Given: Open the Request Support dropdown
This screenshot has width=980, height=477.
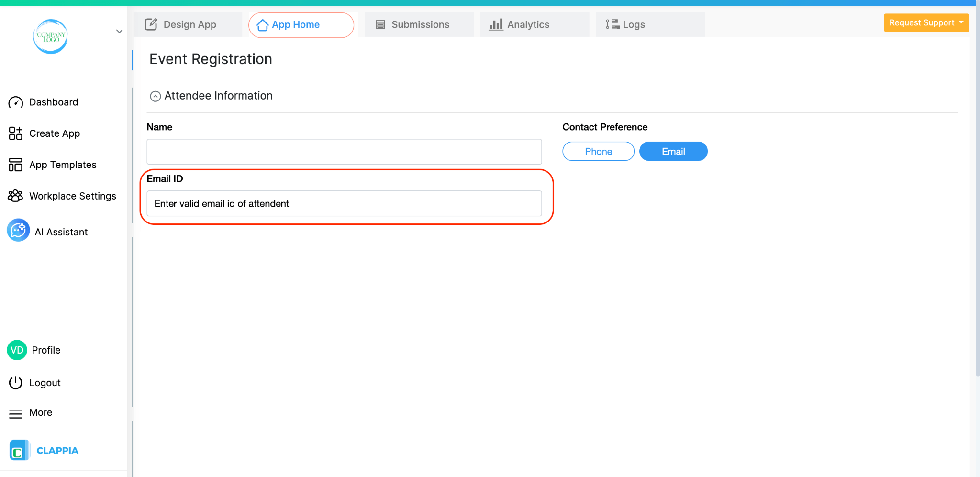Looking at the screenshot, I should click(925, 22).
